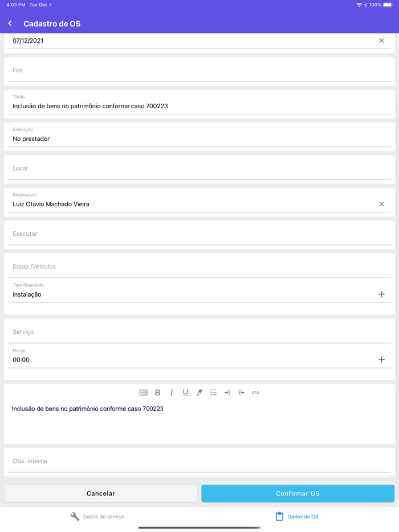Open the Tipo finalidade Instalação selector
This screenshot has width=399, height=532.
click(188, 294)
